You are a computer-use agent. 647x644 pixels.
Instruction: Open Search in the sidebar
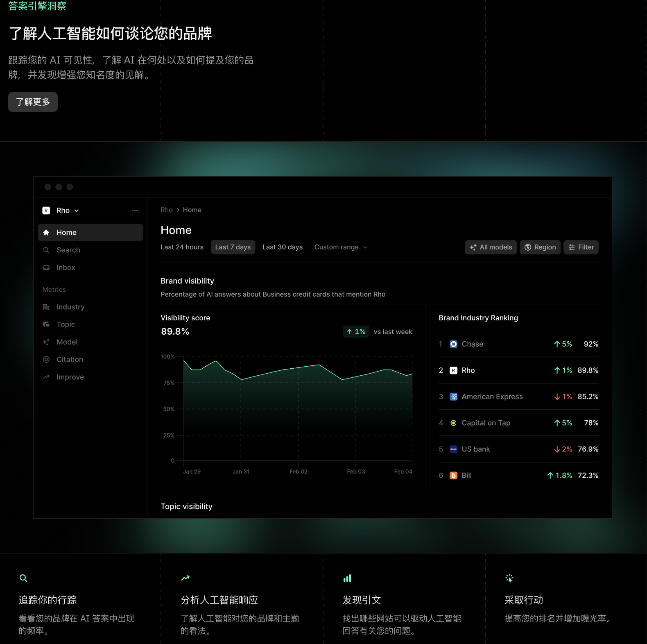pos(68,250)
